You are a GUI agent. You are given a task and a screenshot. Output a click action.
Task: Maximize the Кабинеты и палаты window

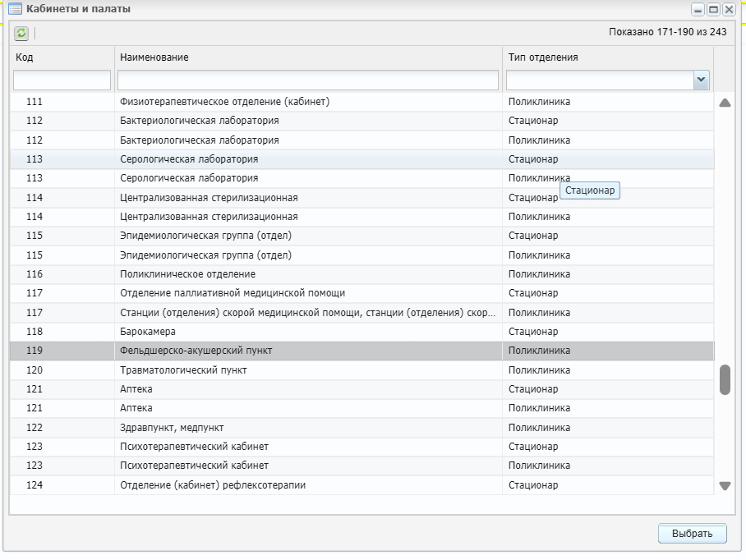(x=713, y=10)
